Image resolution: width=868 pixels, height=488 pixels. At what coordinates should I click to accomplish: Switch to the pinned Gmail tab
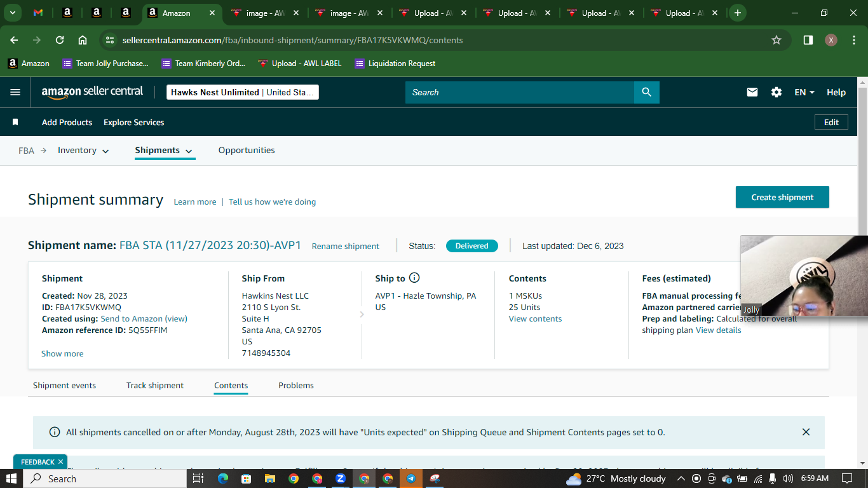coord(38,13)
